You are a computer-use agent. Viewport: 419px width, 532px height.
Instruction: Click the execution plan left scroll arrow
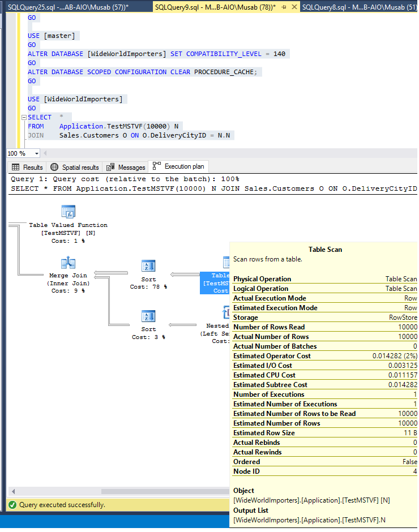click(x=14, y=491)
